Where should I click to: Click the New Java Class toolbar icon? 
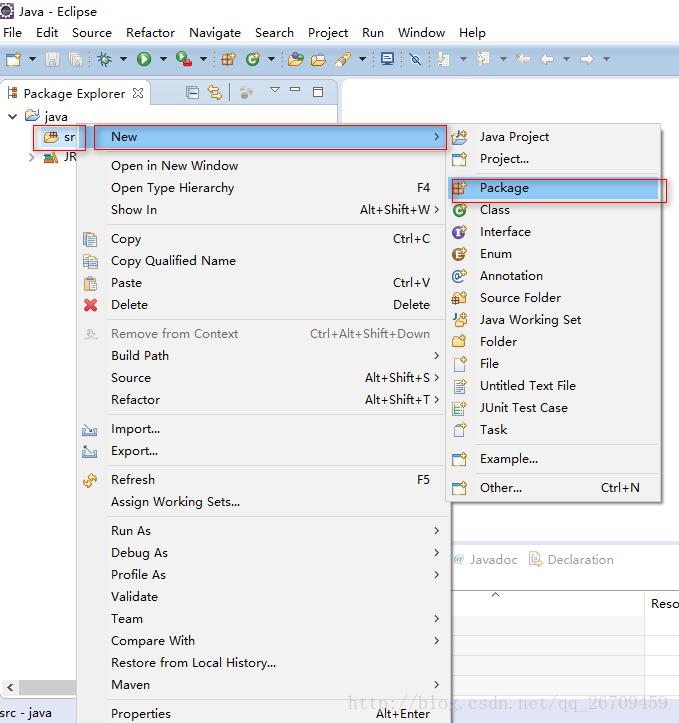[x=253, y=59]
